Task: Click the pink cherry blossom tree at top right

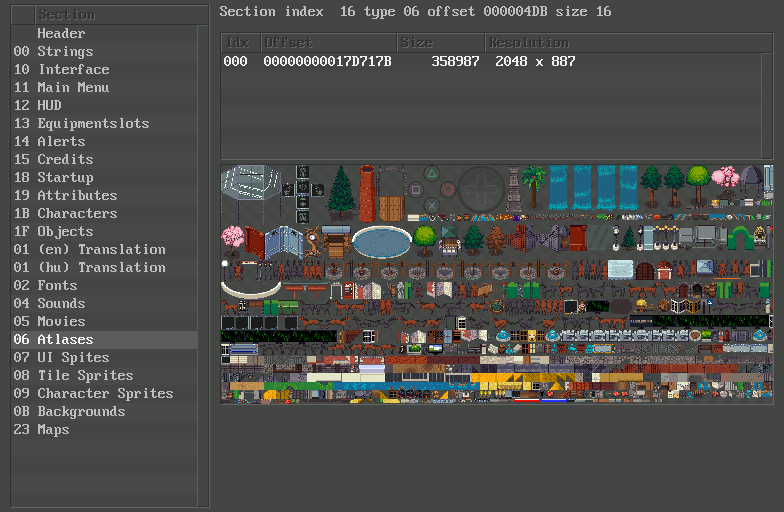Action: pyautogui.click(x=724, y=183)
